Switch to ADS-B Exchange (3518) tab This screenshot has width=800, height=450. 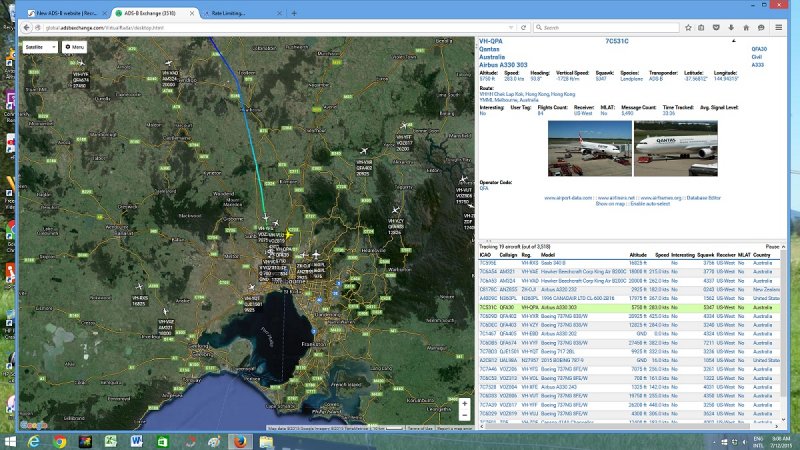coord(150,13)
